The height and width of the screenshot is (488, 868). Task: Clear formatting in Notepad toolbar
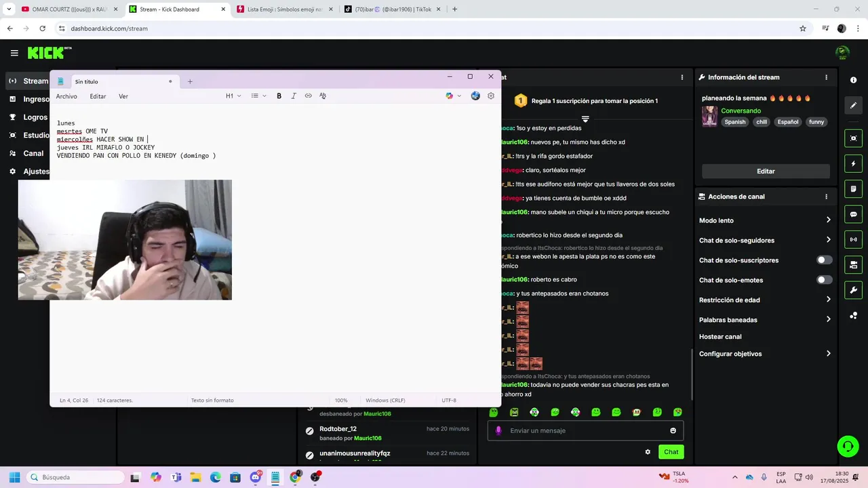click(x=323, y=96)
